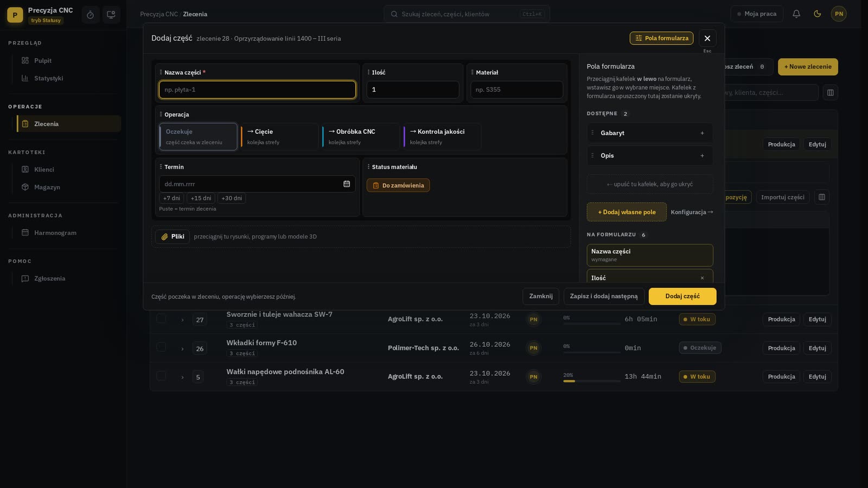This screenshot has height=488, width=868.
Task: Click the Dodaj część submit button
Action: tap(682, 297)
